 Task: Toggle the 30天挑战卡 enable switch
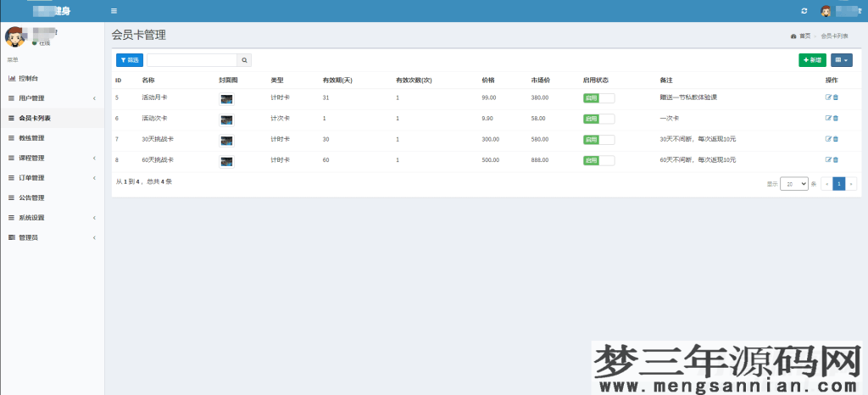pos(599,139)
